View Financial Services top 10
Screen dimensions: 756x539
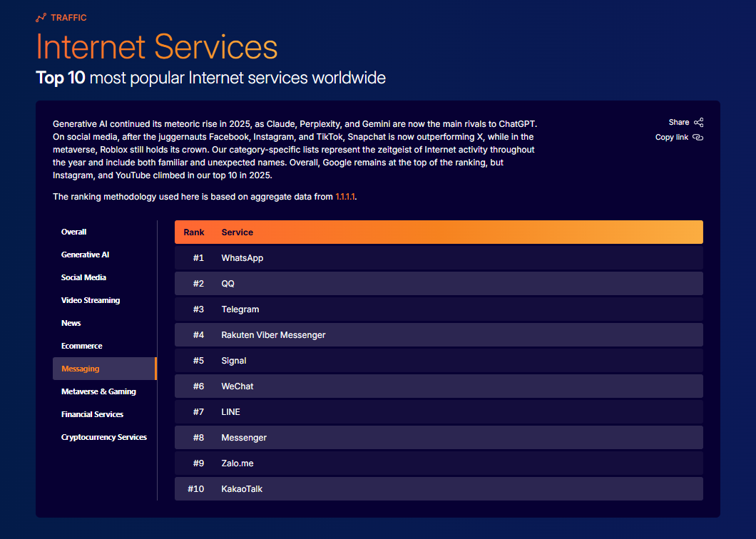tap(92, 414)
